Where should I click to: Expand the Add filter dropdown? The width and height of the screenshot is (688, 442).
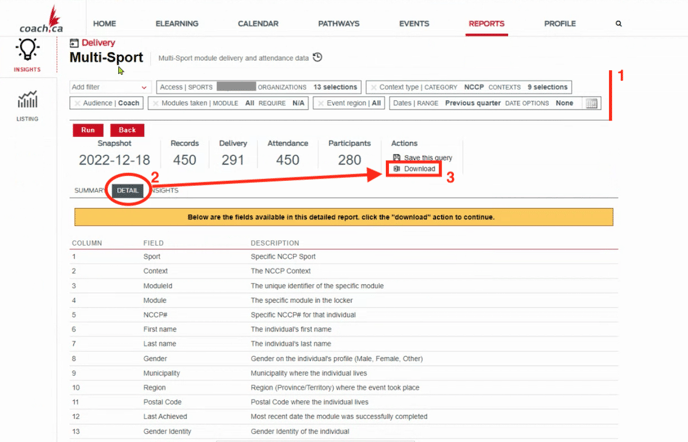pyautogui.click(x=110, y=88)
